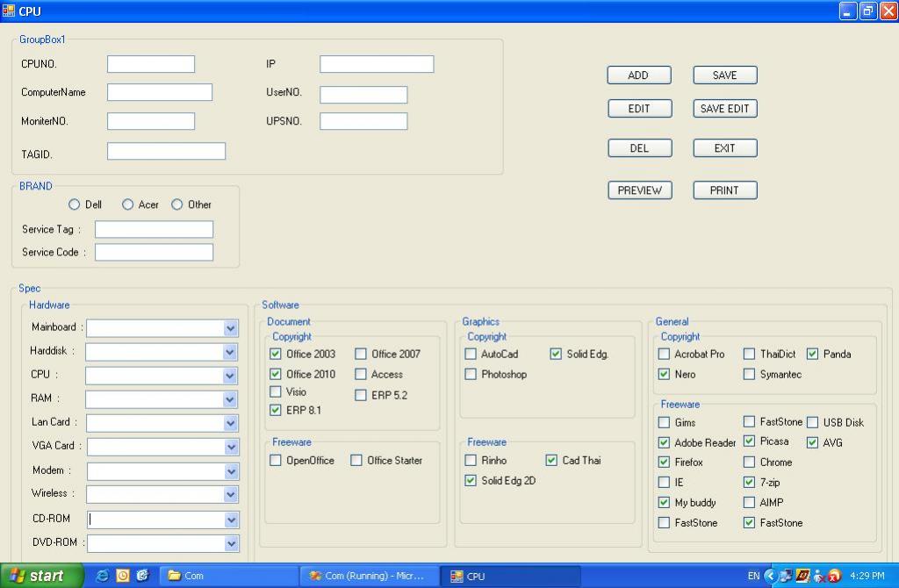Click the PRINT button

[725, 190]
